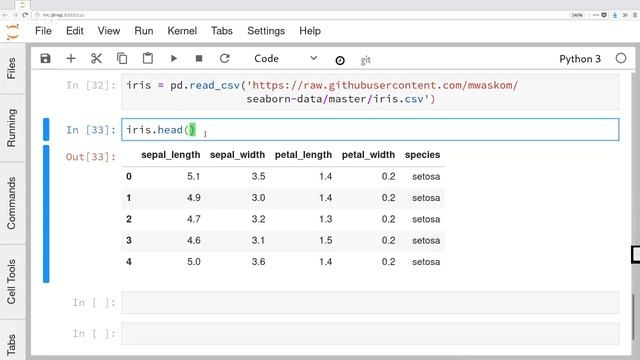Open the Run menu
The height and width of the screenshot is (360, 640).
(144, 31)
